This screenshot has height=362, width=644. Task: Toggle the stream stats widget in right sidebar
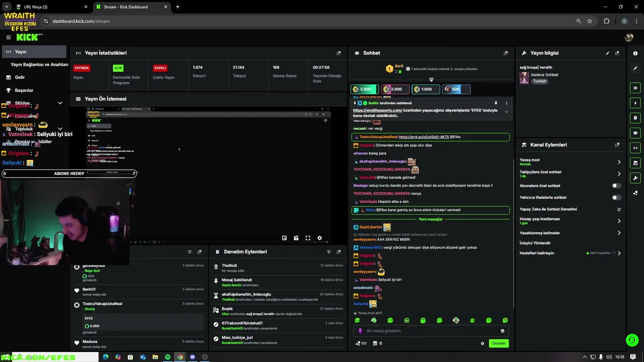point(635,148)
